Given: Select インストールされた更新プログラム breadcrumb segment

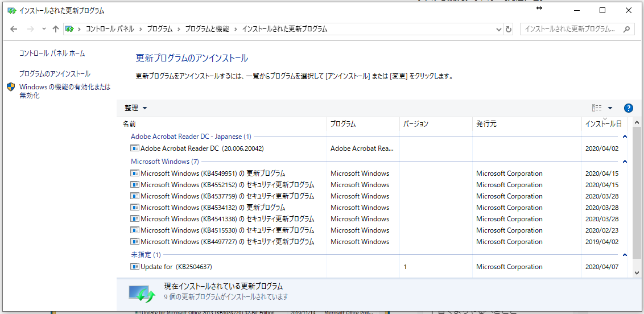Looking at the screenshot, I should click(x=284, y=29).
